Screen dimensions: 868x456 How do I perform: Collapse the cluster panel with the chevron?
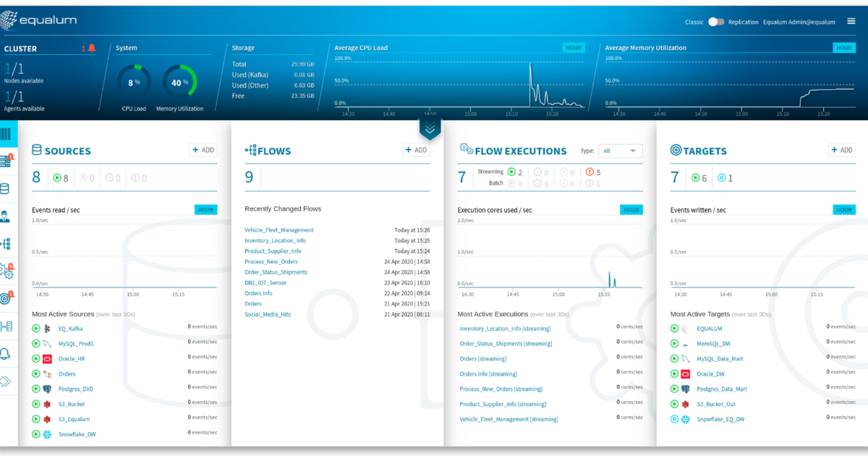coord(430,130)
